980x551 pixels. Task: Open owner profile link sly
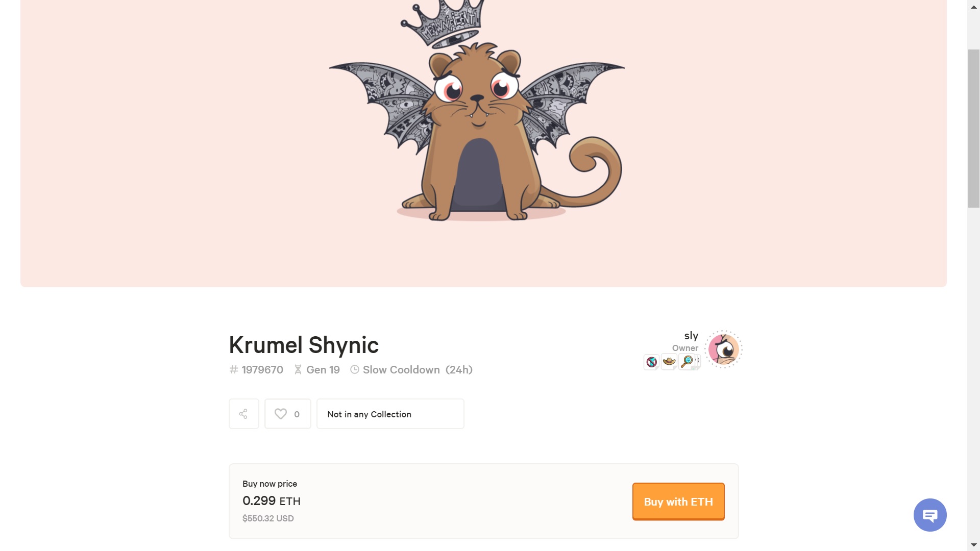691,336
